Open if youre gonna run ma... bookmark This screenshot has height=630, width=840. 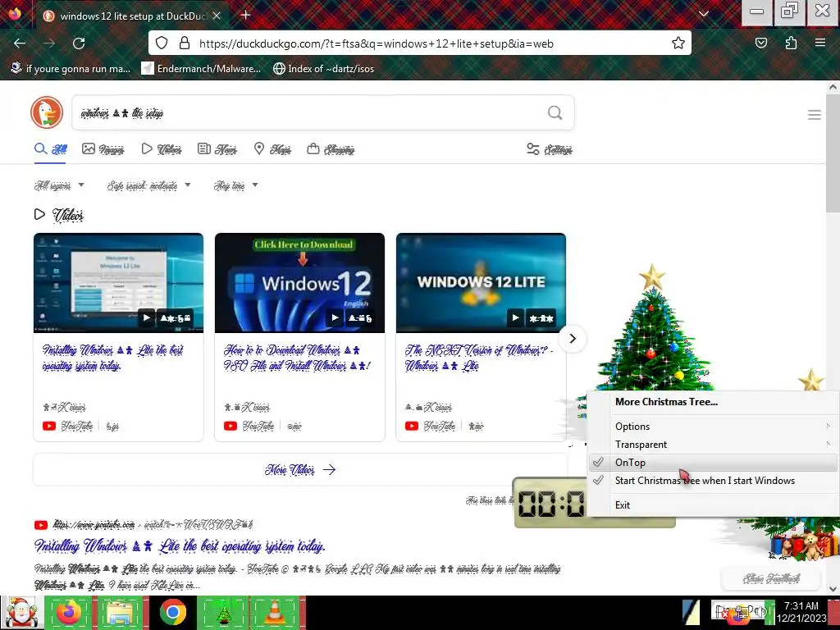71,69
